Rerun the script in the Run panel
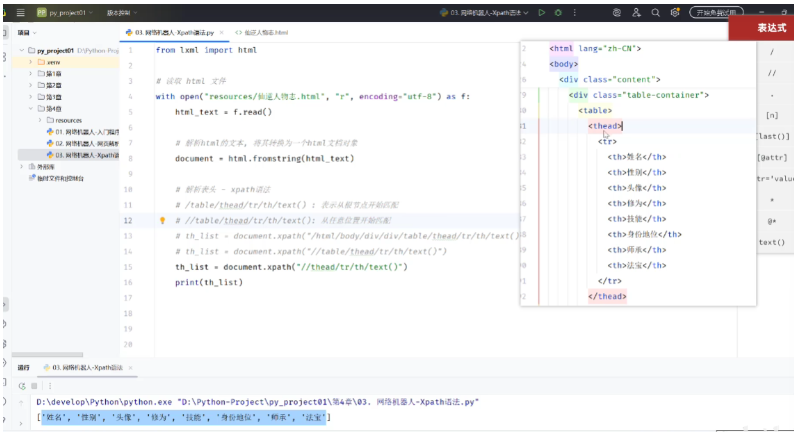 click(x=22, y=386)
